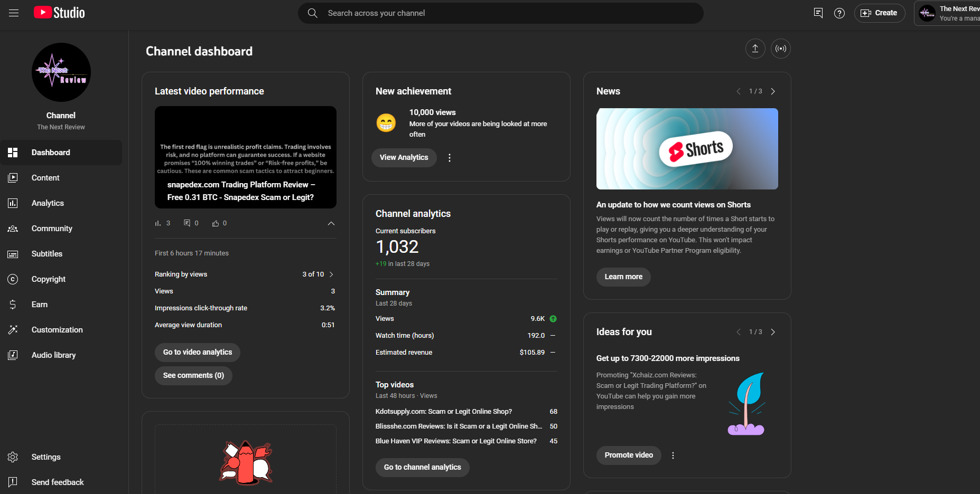Click See comments (0) button
980x494 pixels.
(193, 376)
